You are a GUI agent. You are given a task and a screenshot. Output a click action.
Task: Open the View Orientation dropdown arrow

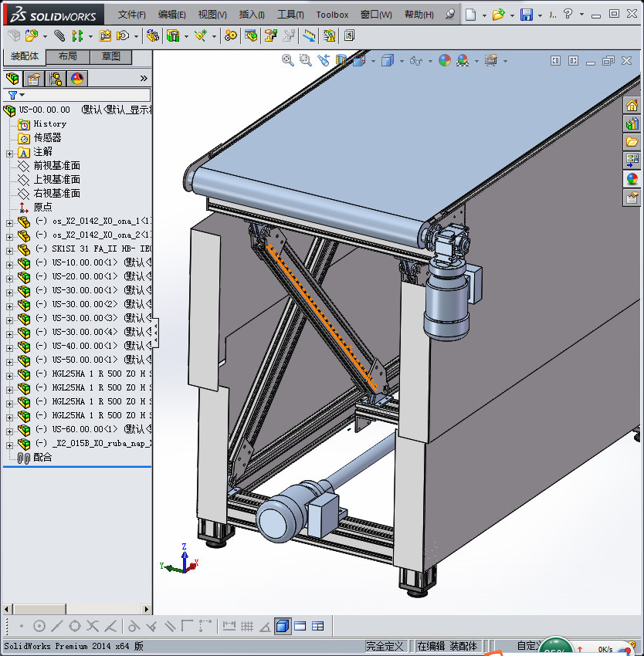click(x=373, y=62)
